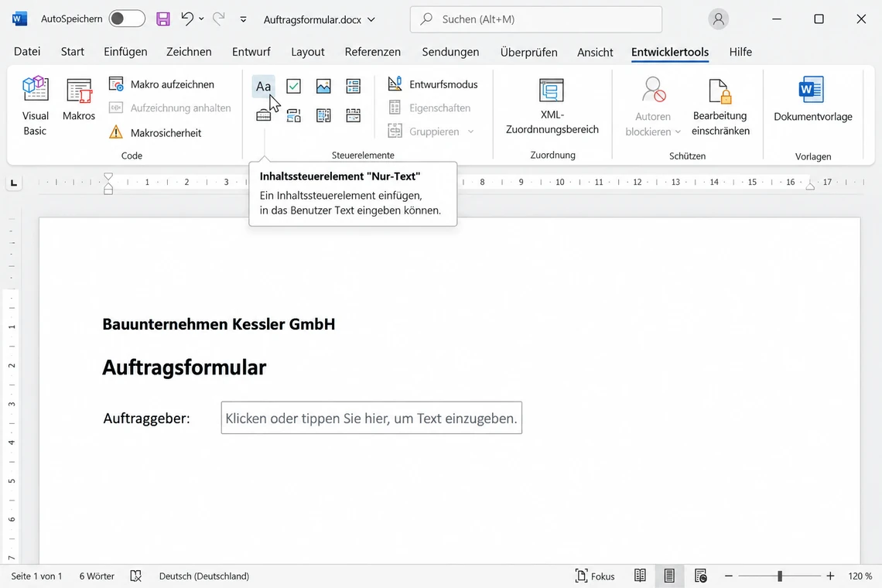Click Bauunternehmen Kessler GmbH text
Viewport: 882px width, 588px height.
pyautogui.click(x=219, y=324)
